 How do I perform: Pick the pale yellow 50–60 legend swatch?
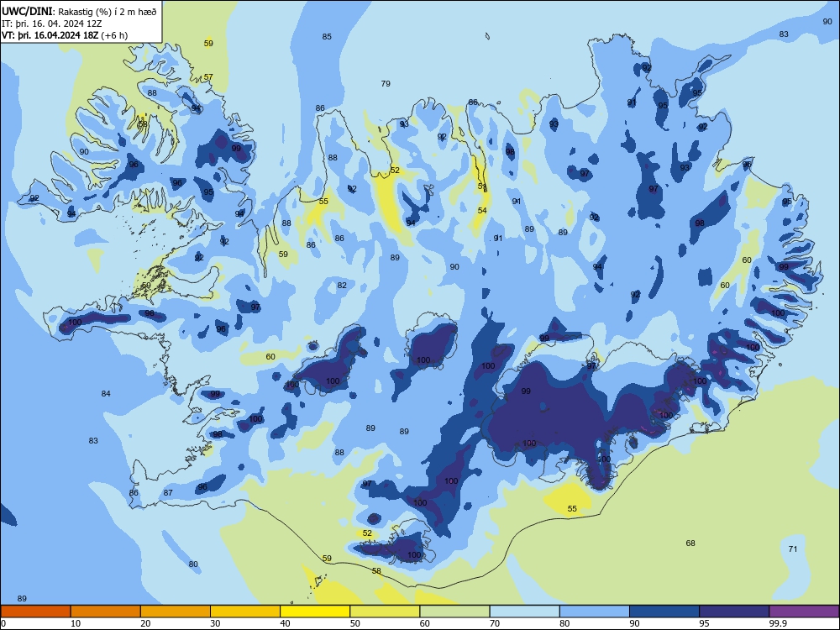(385, 612)
